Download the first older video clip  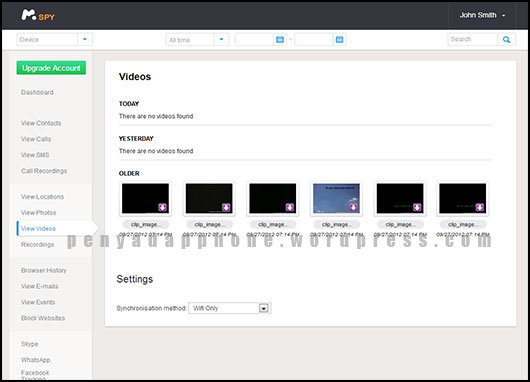coord(163,207)
